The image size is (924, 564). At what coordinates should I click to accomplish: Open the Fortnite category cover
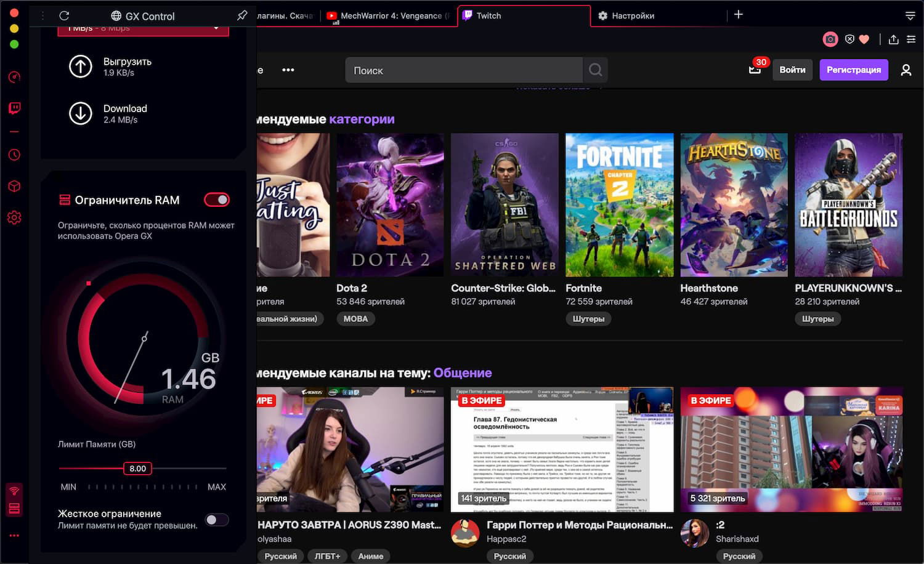click(619, 205)
